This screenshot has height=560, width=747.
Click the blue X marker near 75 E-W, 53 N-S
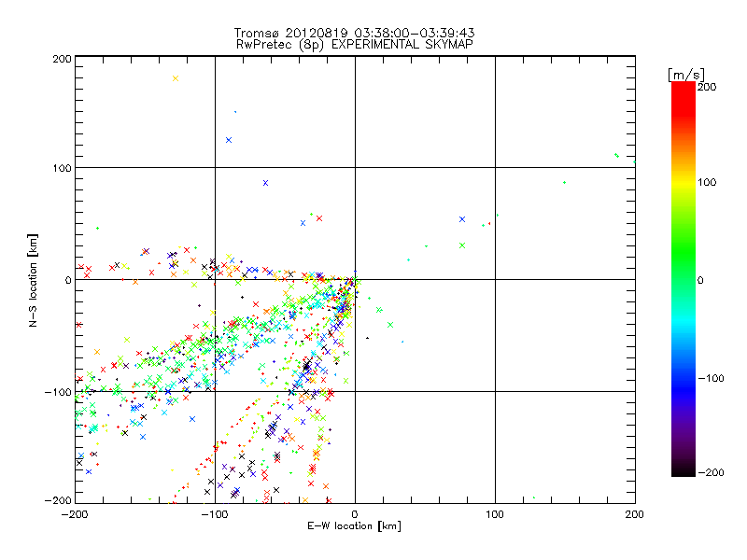click(x=462, y=219)
